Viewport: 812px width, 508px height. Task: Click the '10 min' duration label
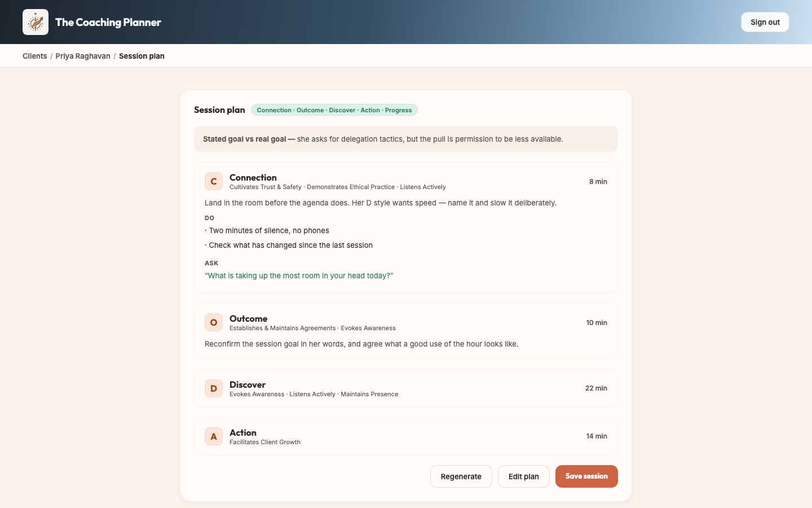pyautogui.click(x=597, y=323)
